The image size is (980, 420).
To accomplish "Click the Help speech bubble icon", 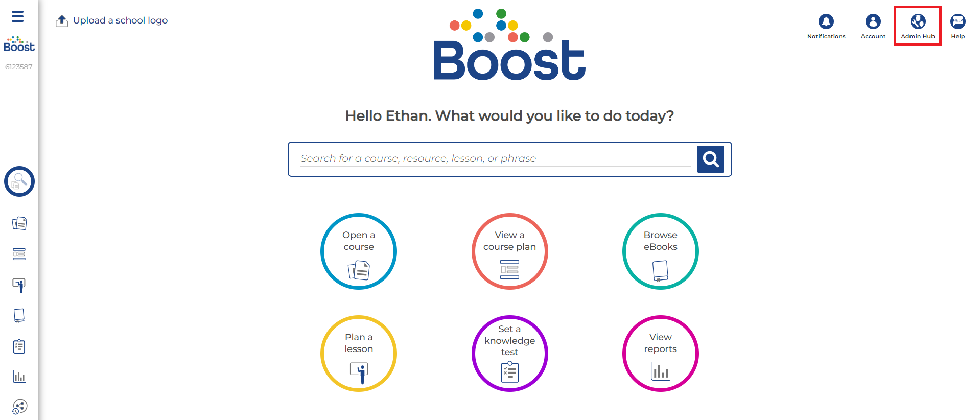I will (x=958, y=22).
